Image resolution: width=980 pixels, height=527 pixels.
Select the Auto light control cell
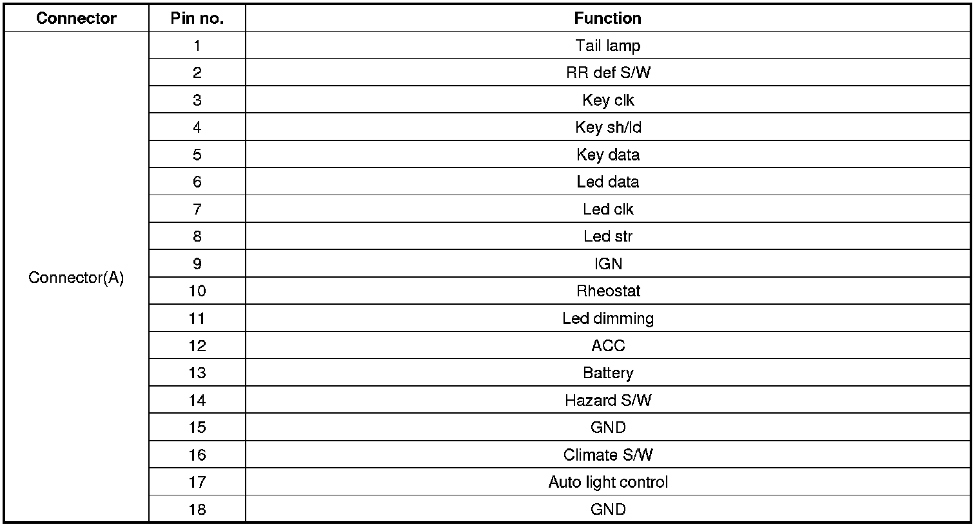pos(607,482)
